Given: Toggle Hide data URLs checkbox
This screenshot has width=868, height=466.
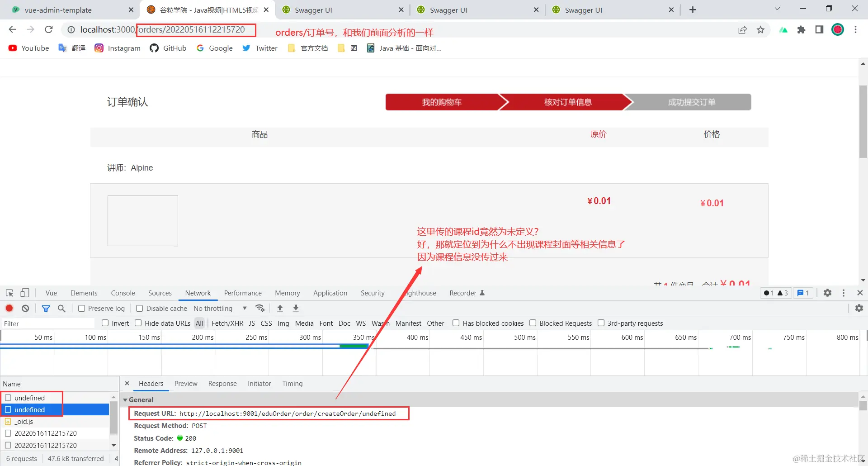Looking at the screenshot, I should click(138, 323).
